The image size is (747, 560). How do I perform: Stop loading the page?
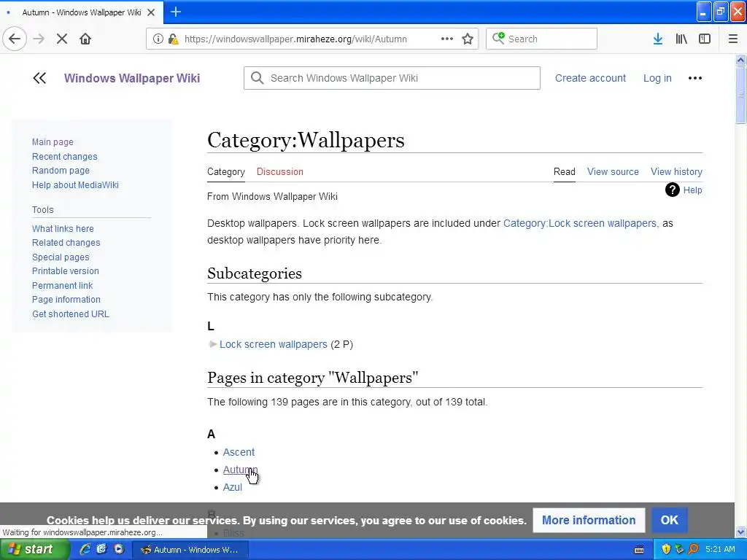(62, 39)
